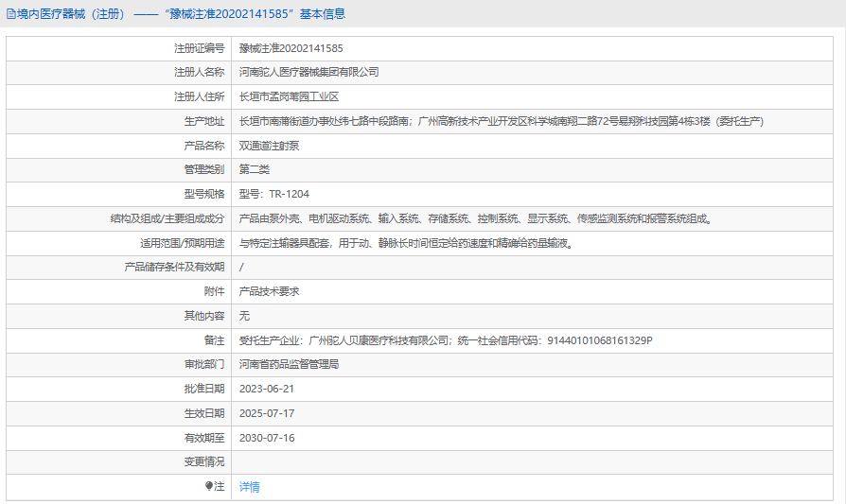This screenshot has width=846, height=504.
Task: Click the 产品名称 row label
Action: [x=204, y=146]
